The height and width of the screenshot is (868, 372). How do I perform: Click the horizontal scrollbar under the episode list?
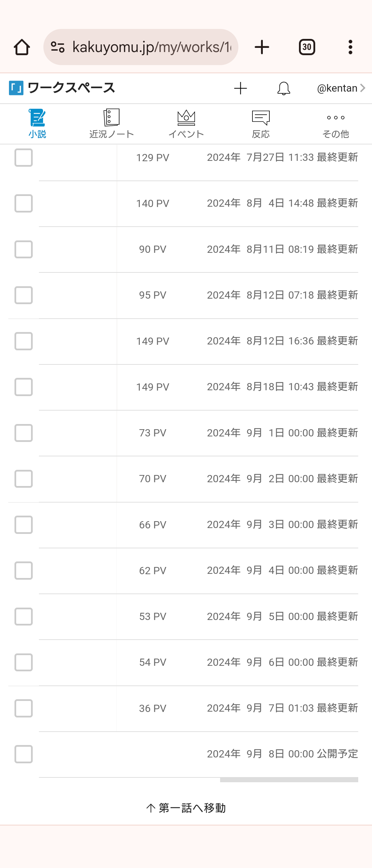point(289,780)
